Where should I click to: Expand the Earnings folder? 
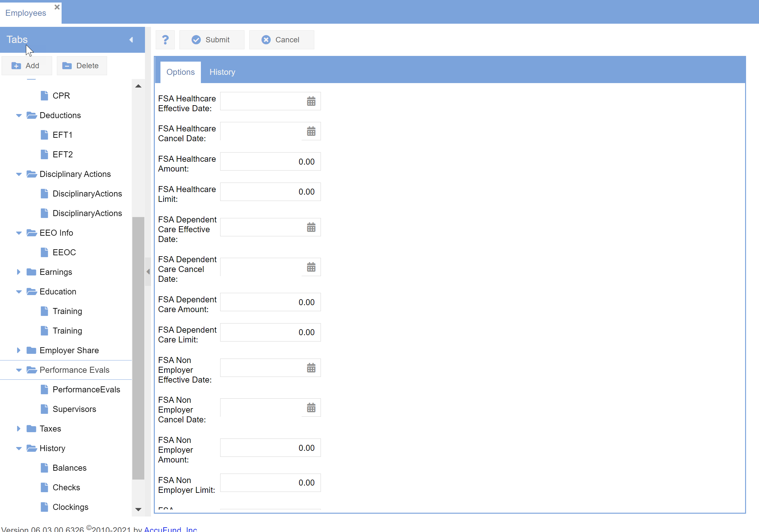coord(19,272)
